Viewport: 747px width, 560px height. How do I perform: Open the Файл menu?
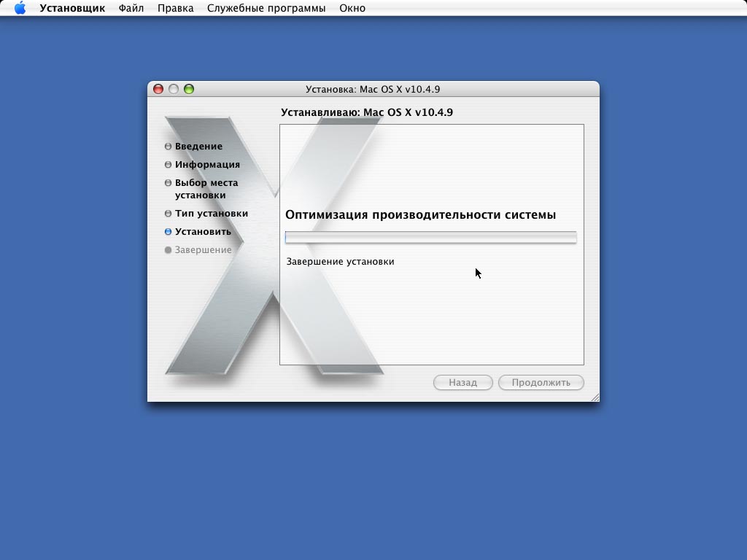pyautogui.click(x=131, y=8)
